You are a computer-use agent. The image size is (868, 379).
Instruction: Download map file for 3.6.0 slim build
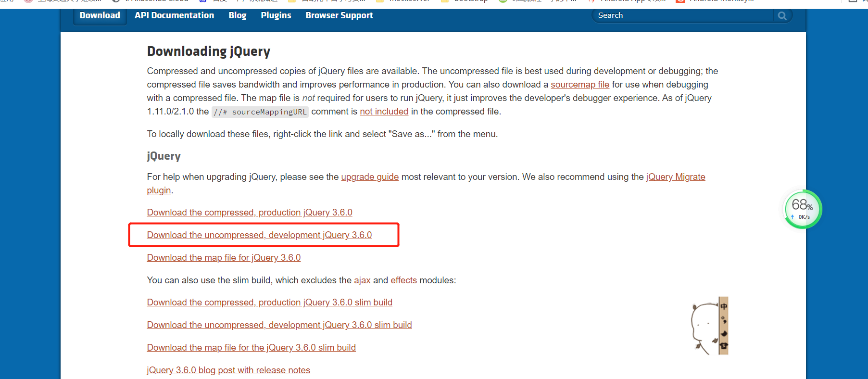pyautogui.click(x=251, y=348)
